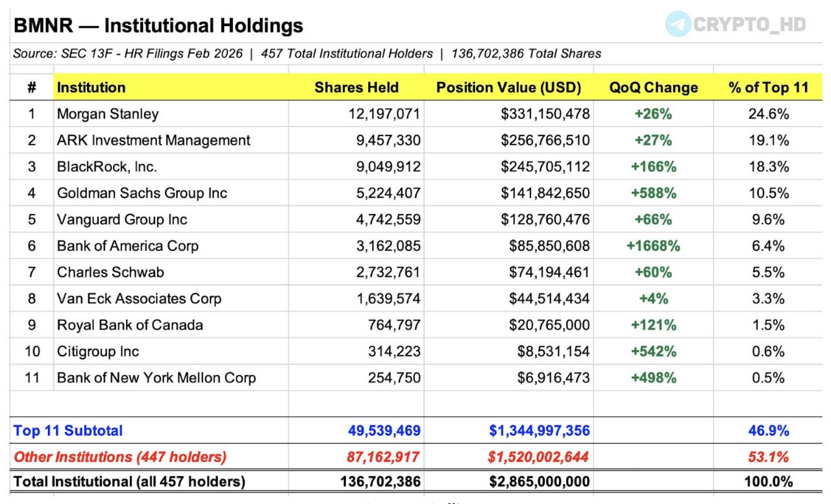Click Other Institutions (447 holders) row label
The width and height of the screenshot is (831, 504).
120,457
